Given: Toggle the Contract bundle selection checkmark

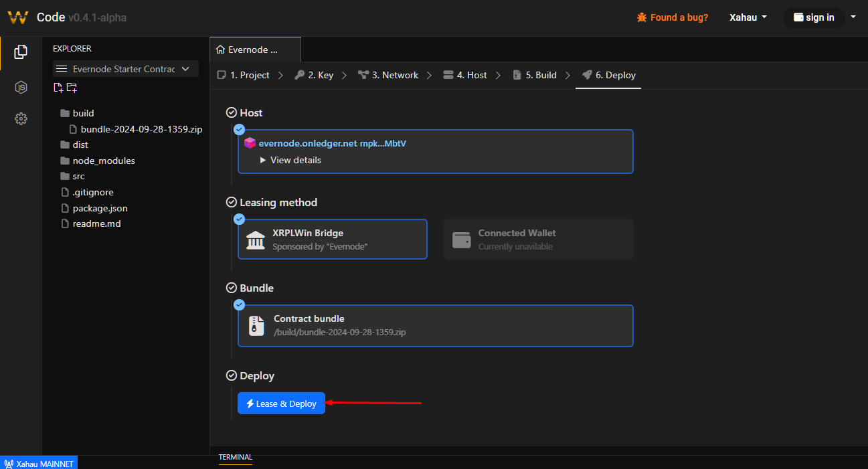Looking at the screenshot, I should click(x=239, y=305).
